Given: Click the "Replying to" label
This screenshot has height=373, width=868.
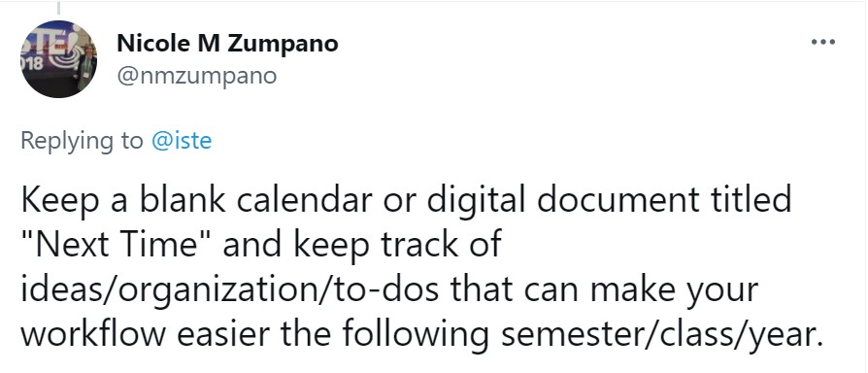Looking at the screenshot, I should click(x=82, y=141).
